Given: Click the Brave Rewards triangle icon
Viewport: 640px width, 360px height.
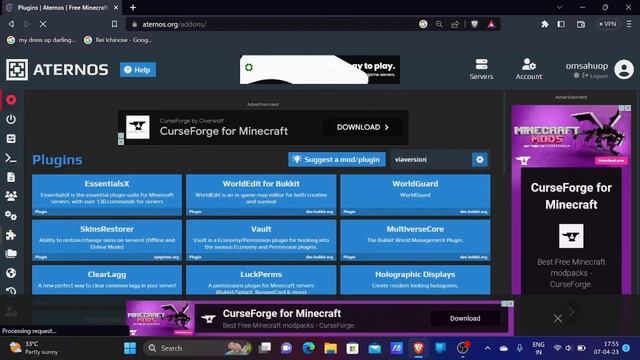Looking at the screenshot, I should pos(491,24).
